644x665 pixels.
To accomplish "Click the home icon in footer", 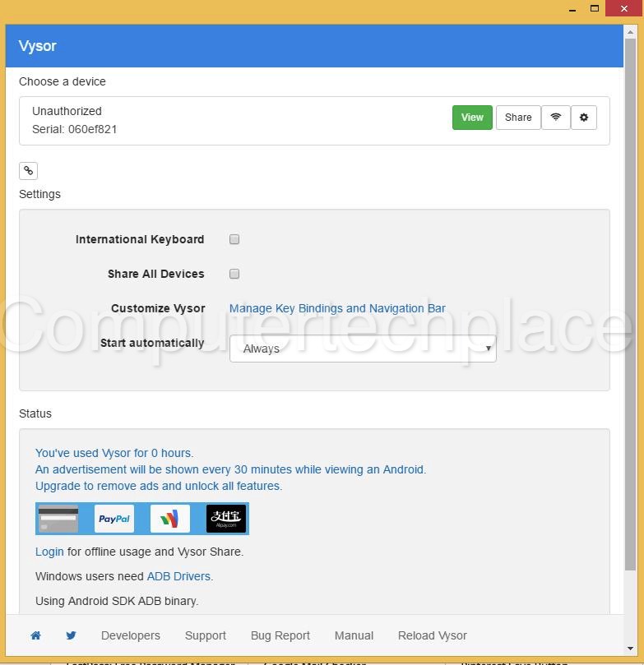I will click(36, 635).
